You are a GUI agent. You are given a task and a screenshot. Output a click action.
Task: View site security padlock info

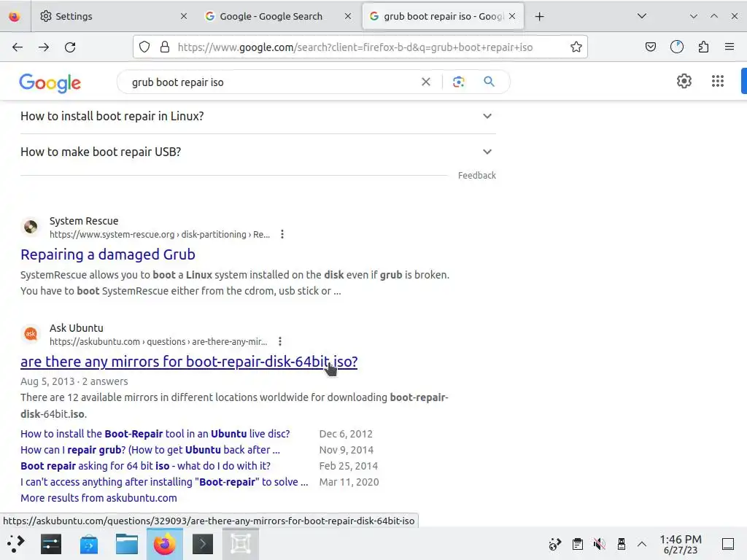pos(165,47)
